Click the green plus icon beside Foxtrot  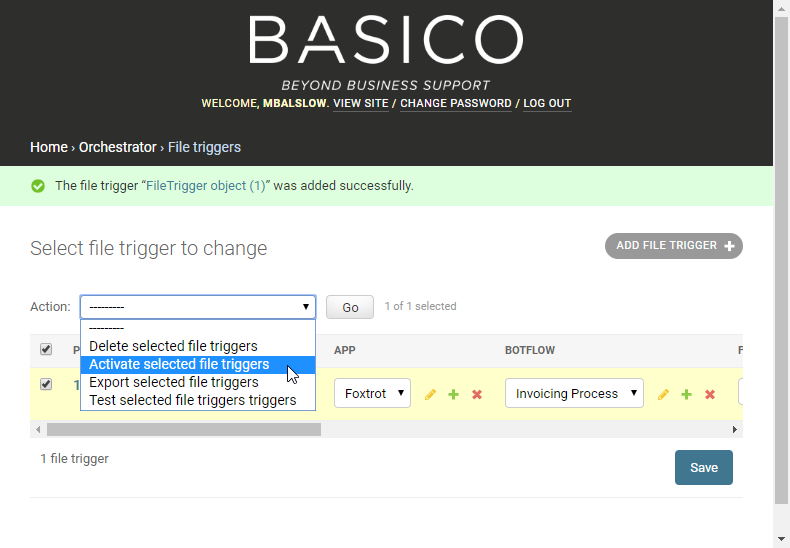point(453,394)
